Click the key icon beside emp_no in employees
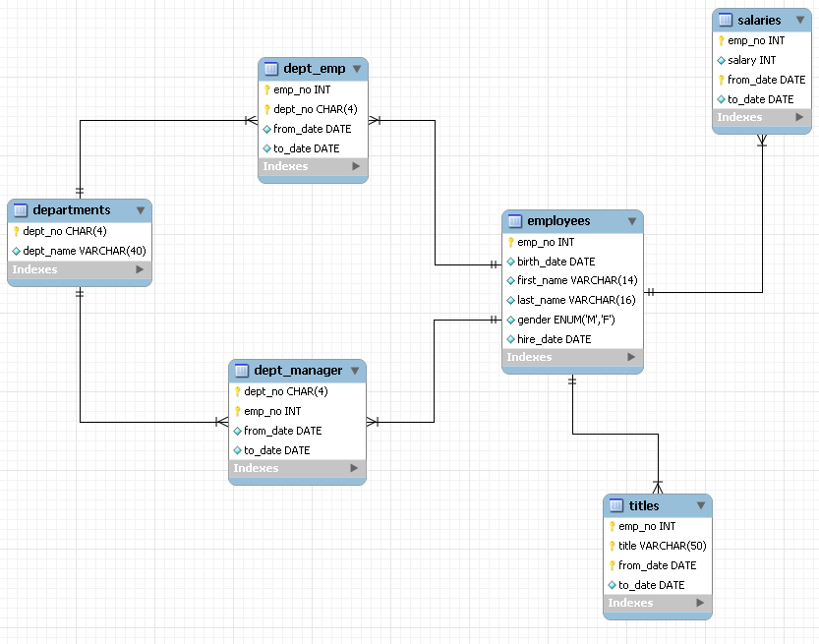The image size is (819, 644). click(x=512, y=242)
